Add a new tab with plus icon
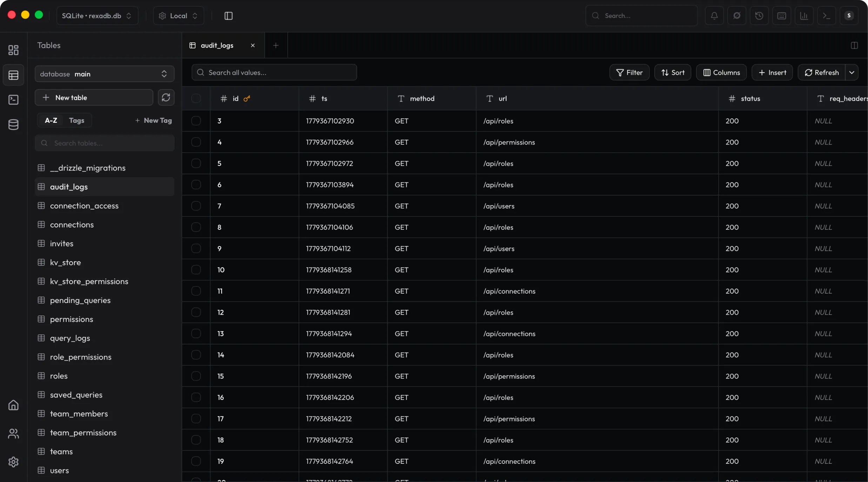Viewport: 868px width, 482px height. [276, 45]
